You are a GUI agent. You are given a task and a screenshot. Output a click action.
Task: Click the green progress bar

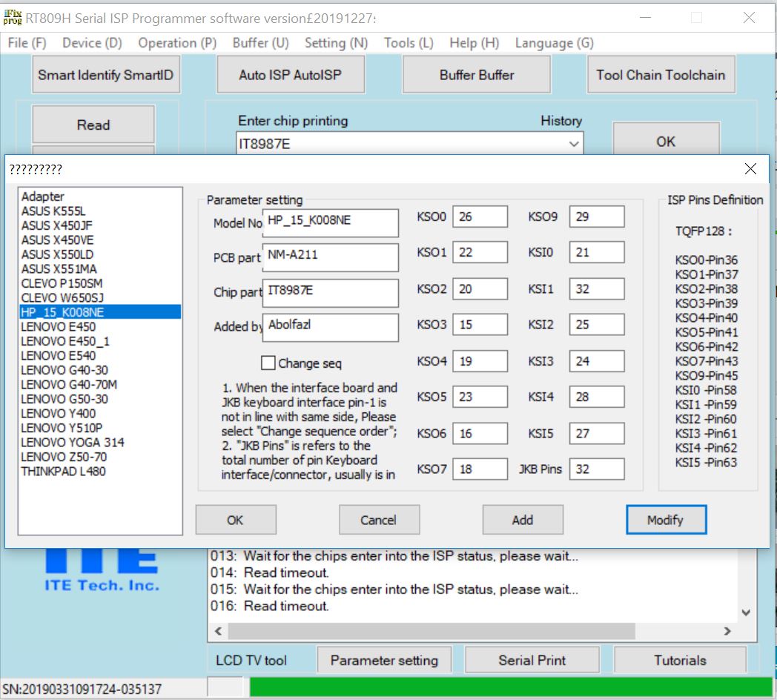tap(511, 687)
